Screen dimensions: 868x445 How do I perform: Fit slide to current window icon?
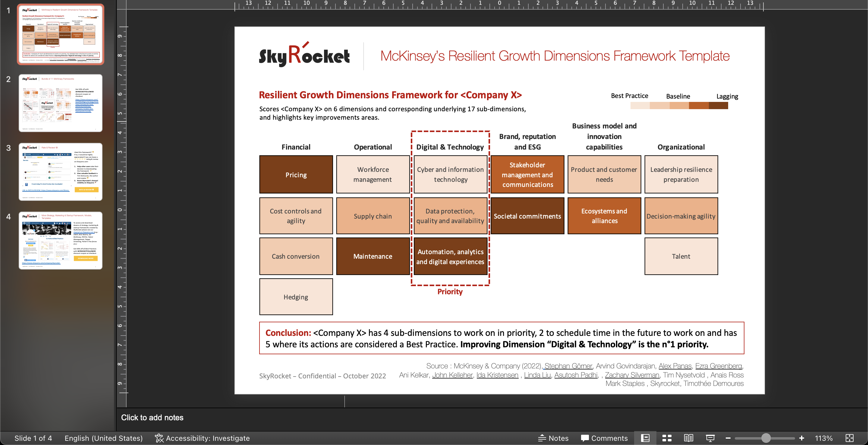tap(850, 438)
